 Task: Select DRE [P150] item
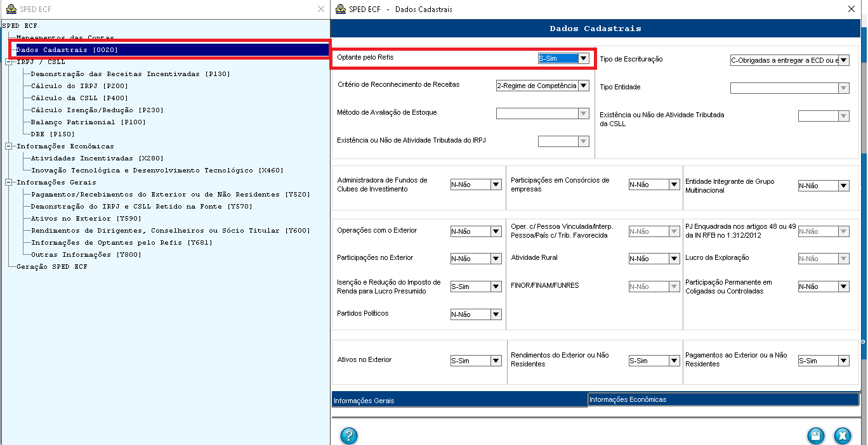(x=53, y=134)
